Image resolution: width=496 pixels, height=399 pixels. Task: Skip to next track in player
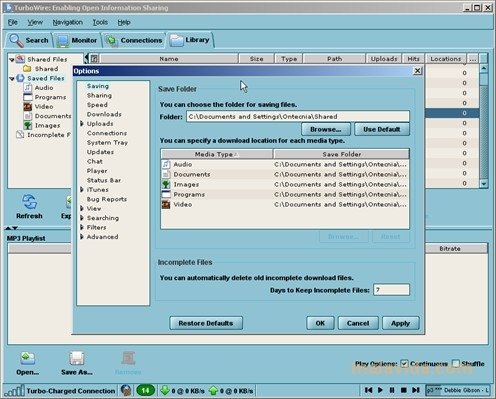pyautogui.click(x=416, y=390)
